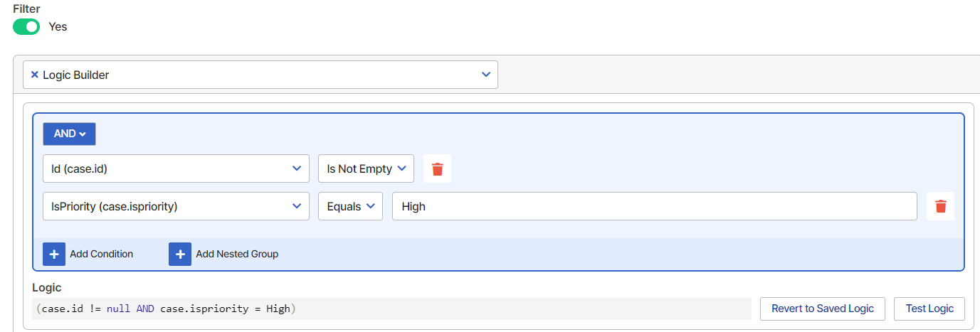Click the generated logic expression text
The width and height of the screenshot is (980, 332).
(164, 309)
